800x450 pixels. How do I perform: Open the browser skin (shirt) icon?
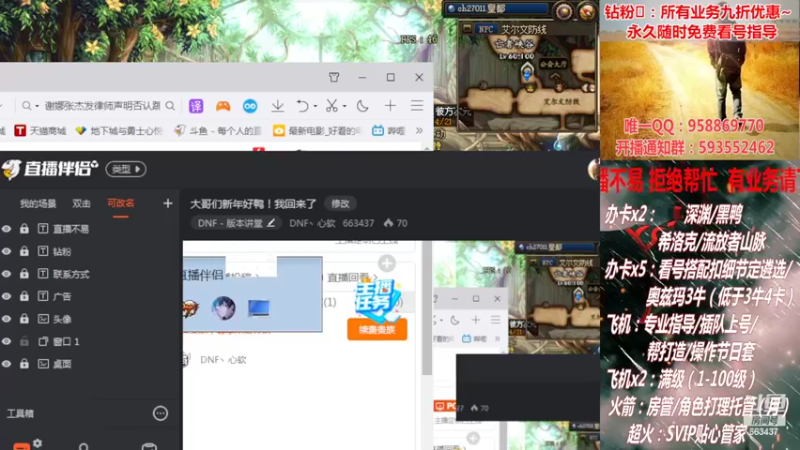point(334,77)
